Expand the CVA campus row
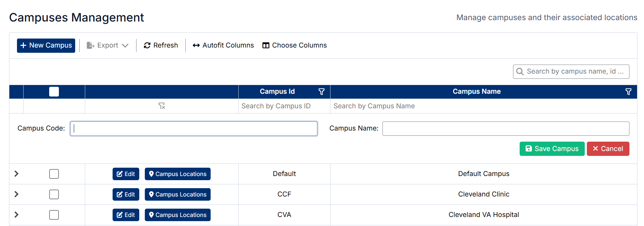 (x=16, y=215)
